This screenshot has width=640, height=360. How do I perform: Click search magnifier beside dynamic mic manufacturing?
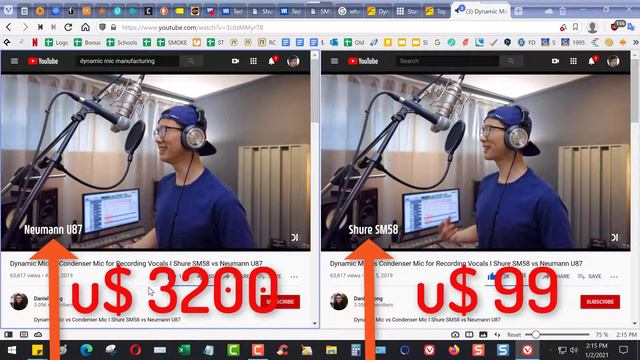(x=191, y=61)
